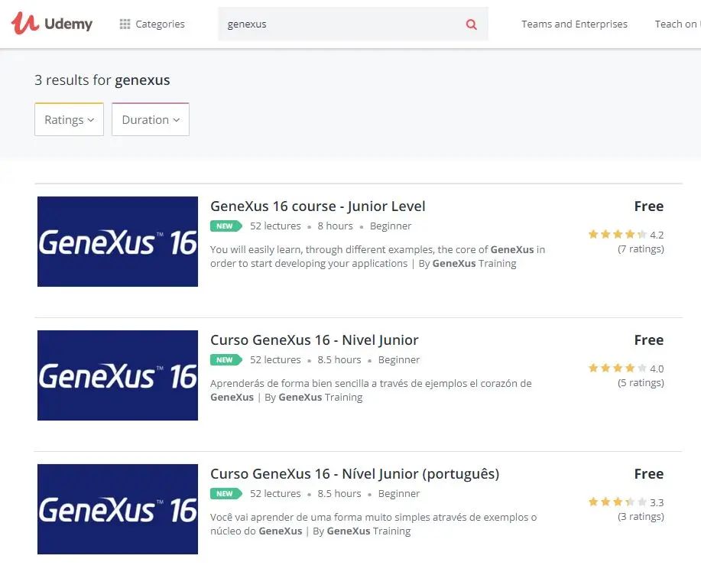The width and height of the screenshot is (701, 588).
Task: Open the GeneXus 16 course - Junior Level link
Action: (x=317, y=206)
